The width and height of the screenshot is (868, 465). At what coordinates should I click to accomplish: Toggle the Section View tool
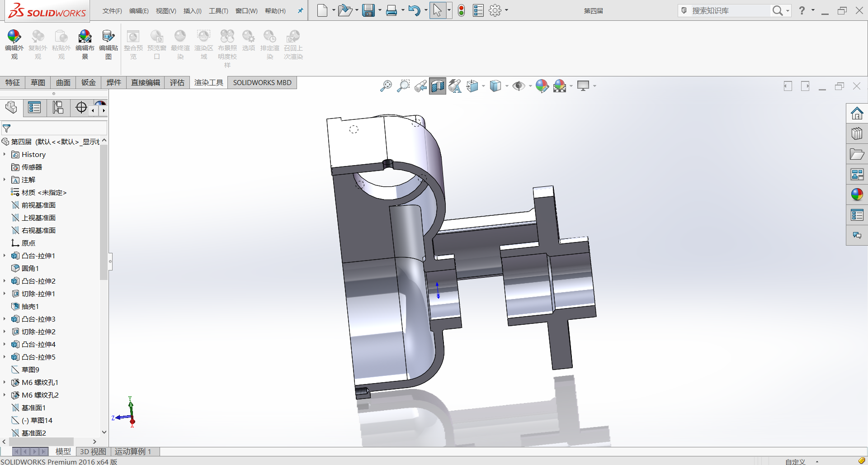click(x=437, y=86)
